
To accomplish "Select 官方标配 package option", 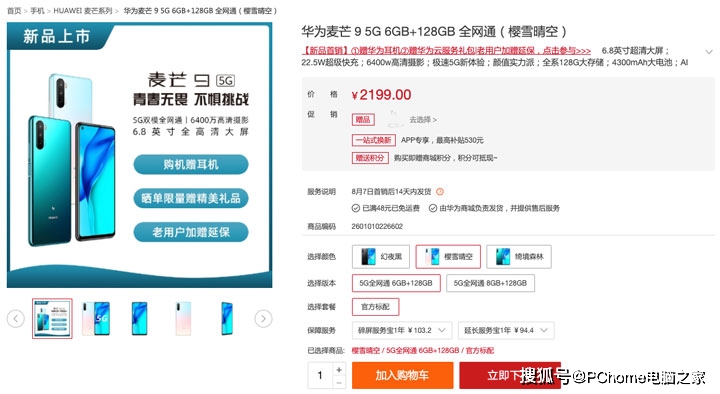I will [376, 307].
